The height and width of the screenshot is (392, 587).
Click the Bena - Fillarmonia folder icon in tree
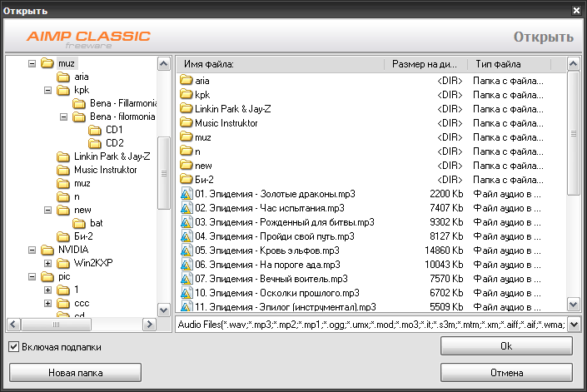point(79,103)
